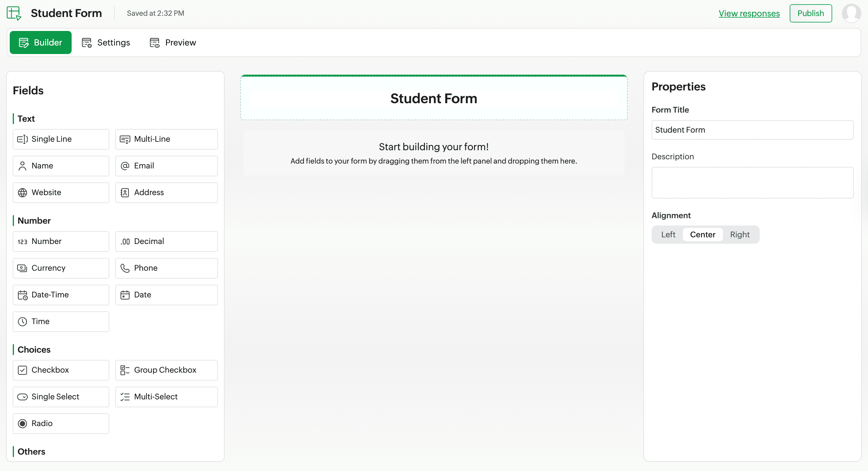Choose the Website globe field
This screenshot has height=471, width=868.
pyautogui.click(x=61, y=192)
